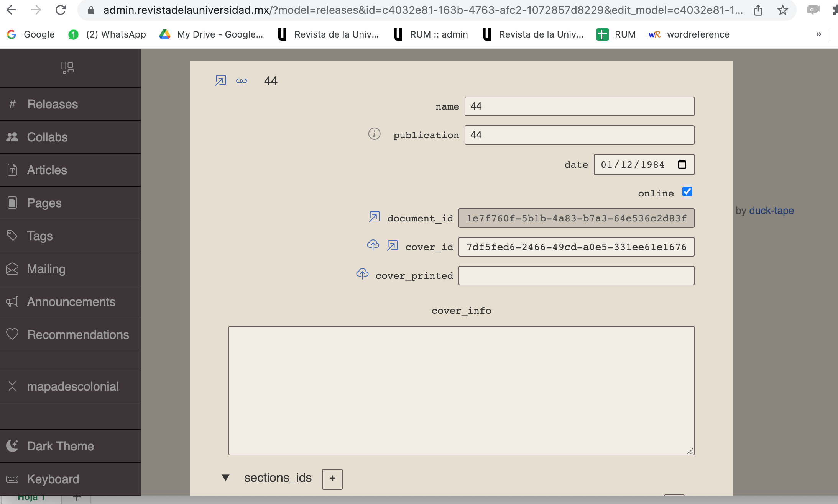
Task: Click inside the cover_info text area
Action: pyautogui.click(x=461, y=390)
